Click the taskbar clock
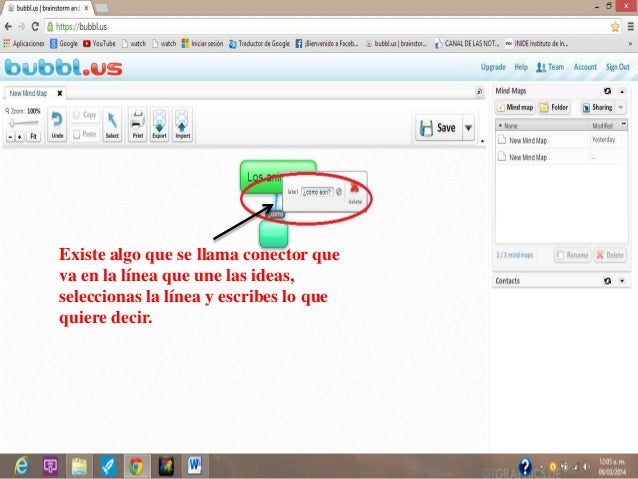638x479 pixels. click(612, 467)
